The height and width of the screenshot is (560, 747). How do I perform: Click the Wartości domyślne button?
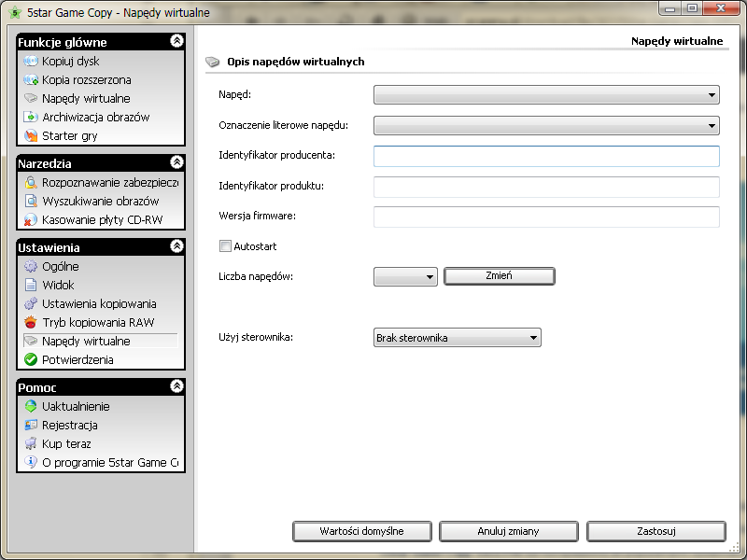point(362,531)
